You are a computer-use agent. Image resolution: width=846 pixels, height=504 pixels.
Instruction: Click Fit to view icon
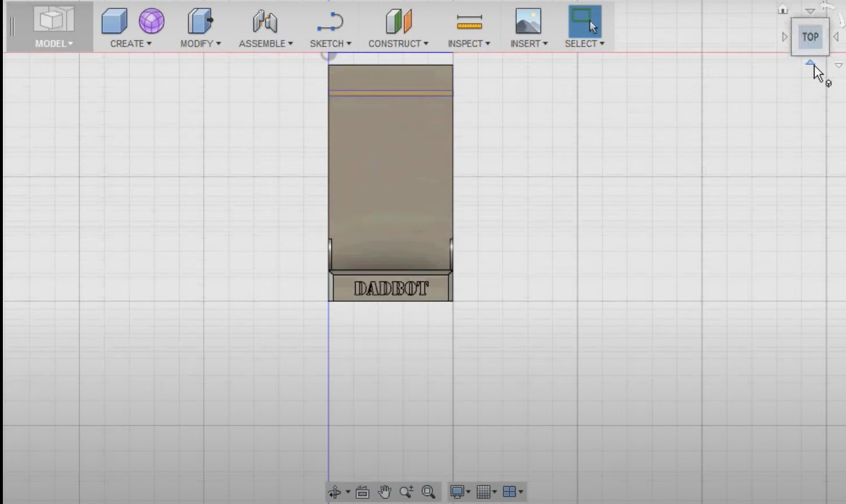[x=428, y=491]
